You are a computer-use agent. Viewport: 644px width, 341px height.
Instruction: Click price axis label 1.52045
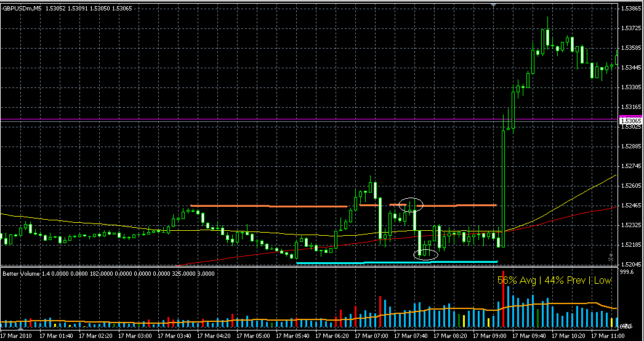coord(631,265)
